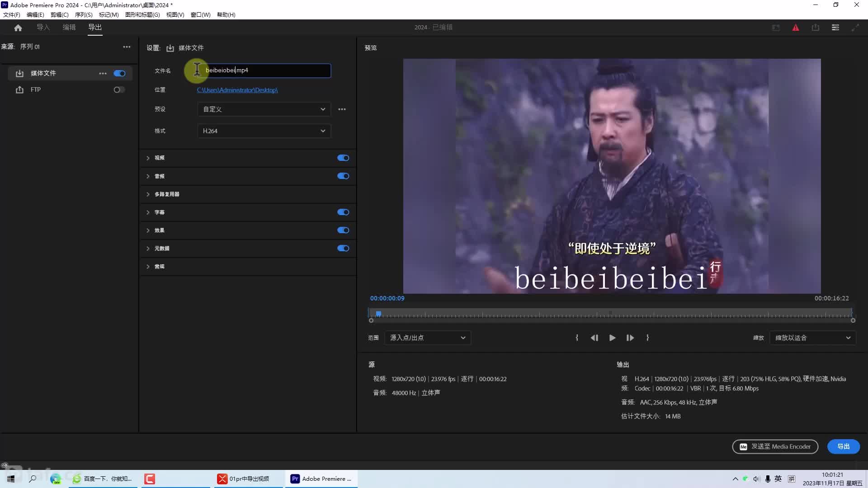Toggle 音频 export switch
The height and width of the screenshot is (488, 868).
pyautogui.click(x=343, y=176)
